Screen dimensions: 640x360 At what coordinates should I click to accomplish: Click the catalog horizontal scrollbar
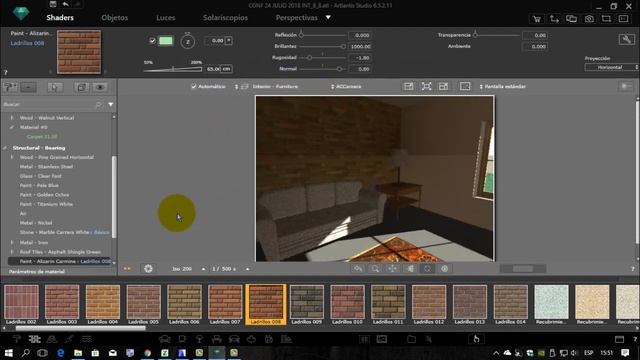pyautogui.click(x=80, y=328)
